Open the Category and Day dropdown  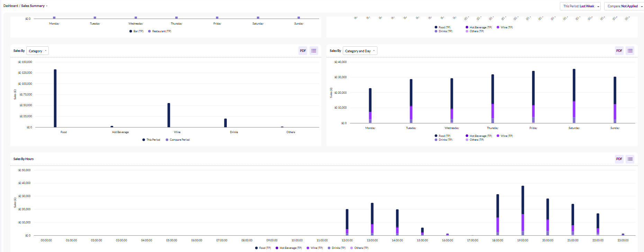pyautogui.click(x=360, y=51)
